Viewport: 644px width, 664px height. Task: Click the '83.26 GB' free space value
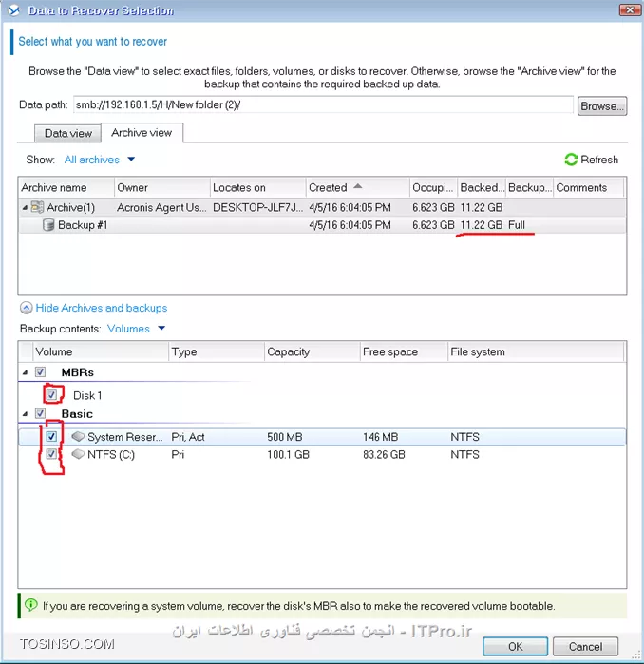(384, 454)
